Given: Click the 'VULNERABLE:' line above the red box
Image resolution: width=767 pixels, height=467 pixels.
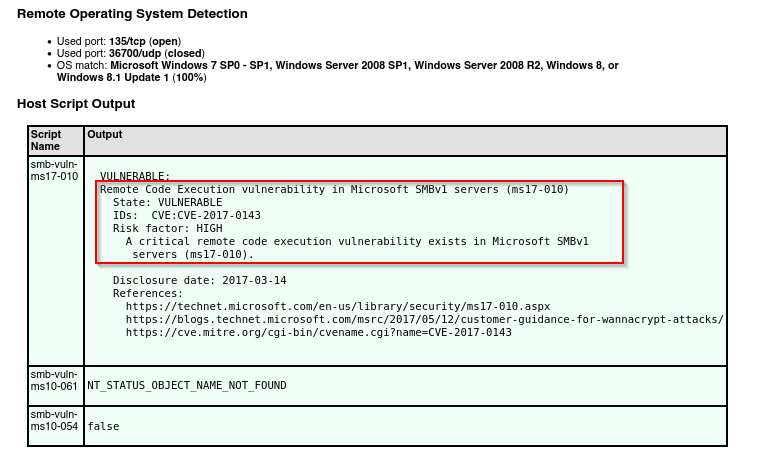Looking at the screenshot, I should 135,176.
